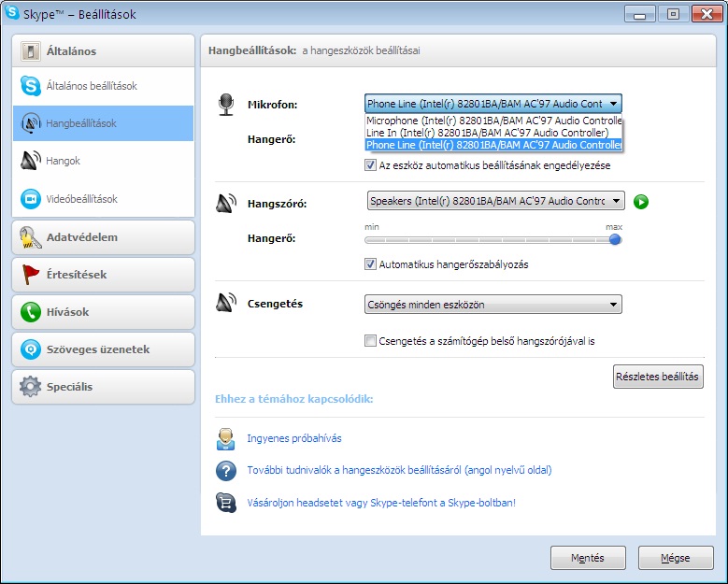Screen dimensions: 728x584
Task: Open the Hívások settings section
Action: pyautogui.click(x=103, y=312)
